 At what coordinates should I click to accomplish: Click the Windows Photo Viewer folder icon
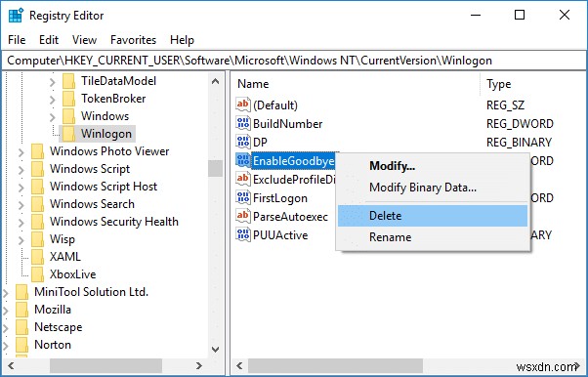click(x=37, y=151)
